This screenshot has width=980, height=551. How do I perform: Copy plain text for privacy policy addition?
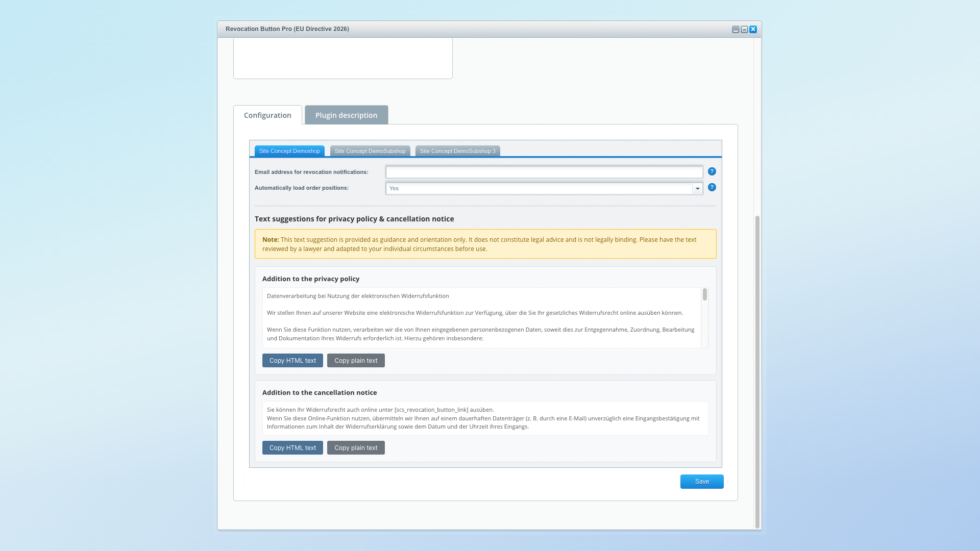(356, 361)
